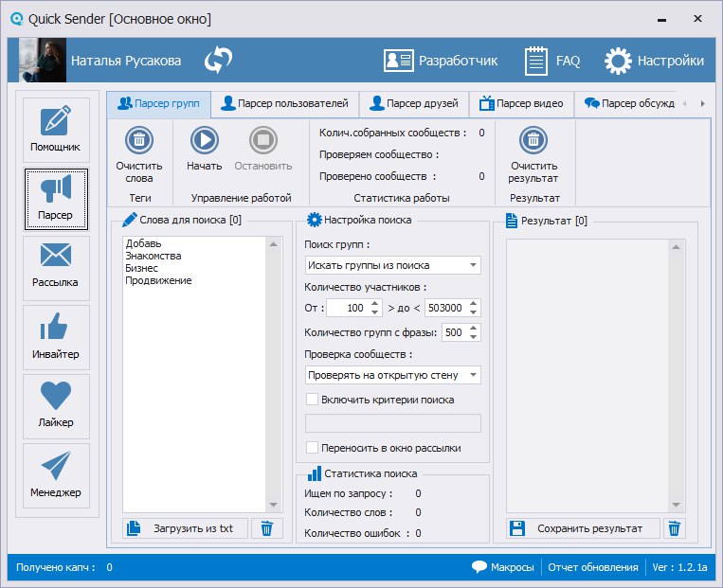Select the Парсер megaphone section
Image resolution: width=723 pixels, height=588 pixels.
coord(56,199)
